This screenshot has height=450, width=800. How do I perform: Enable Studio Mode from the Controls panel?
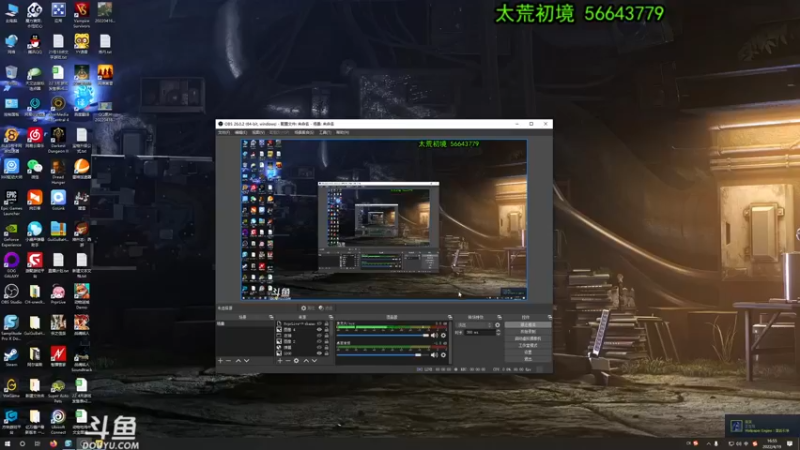[x=528, y=345]
